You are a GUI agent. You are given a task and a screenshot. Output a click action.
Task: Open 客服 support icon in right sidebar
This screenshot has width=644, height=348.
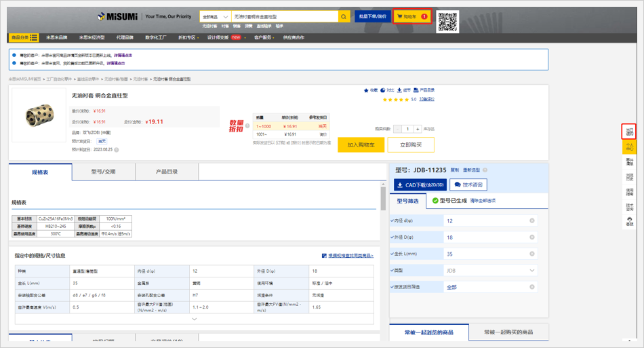(x=630, y=221)
